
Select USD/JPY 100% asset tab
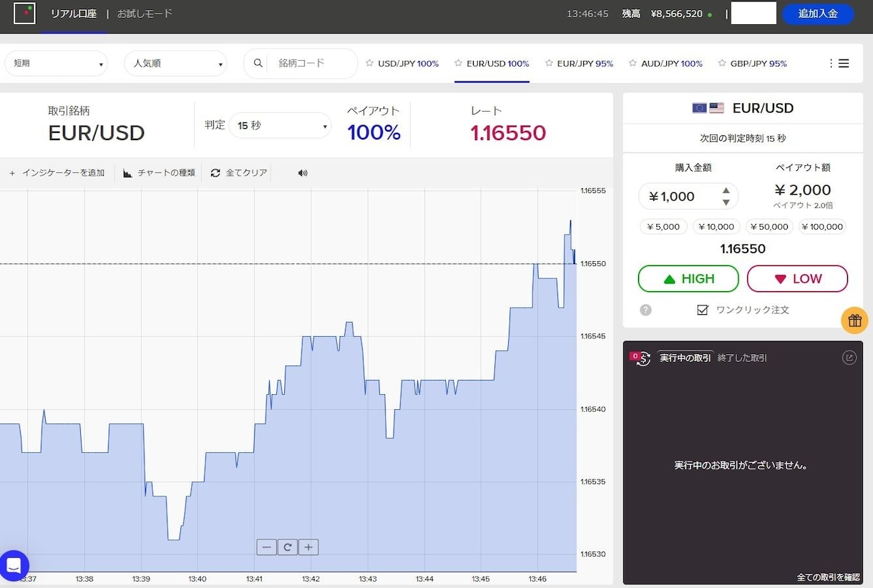(409, 64)
